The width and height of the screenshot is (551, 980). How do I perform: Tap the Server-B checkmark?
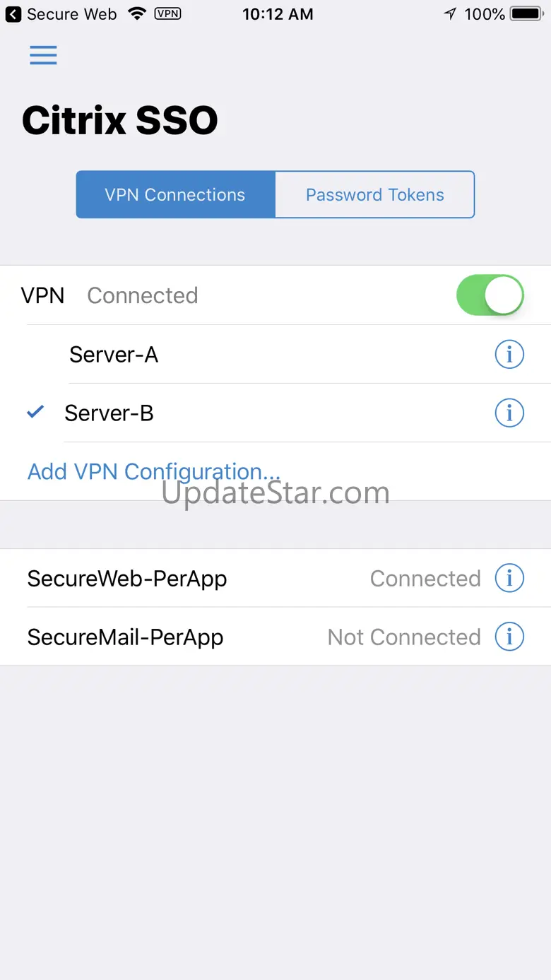coord(35,412)
